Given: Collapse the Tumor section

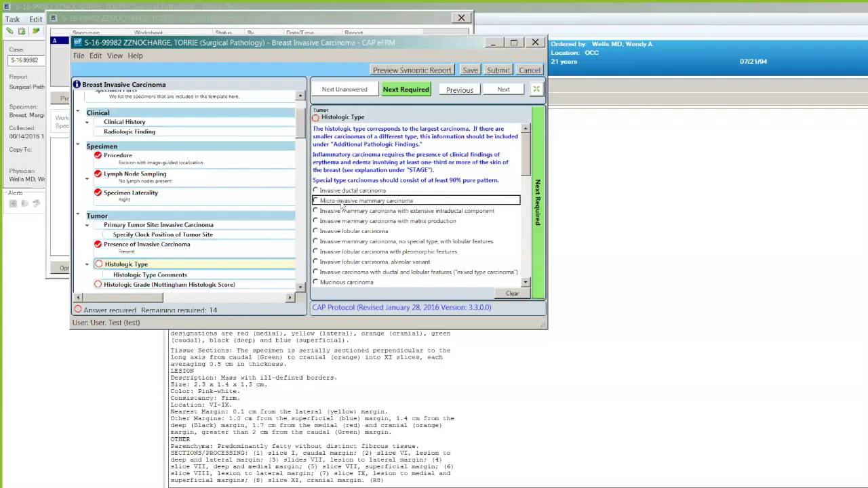Looking at the screenshot, I should 78,215.
